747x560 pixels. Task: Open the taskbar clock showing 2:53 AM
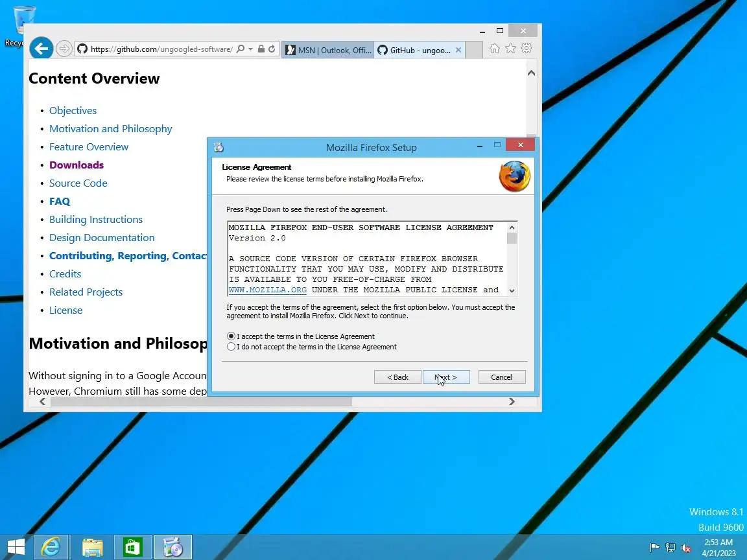718,548
